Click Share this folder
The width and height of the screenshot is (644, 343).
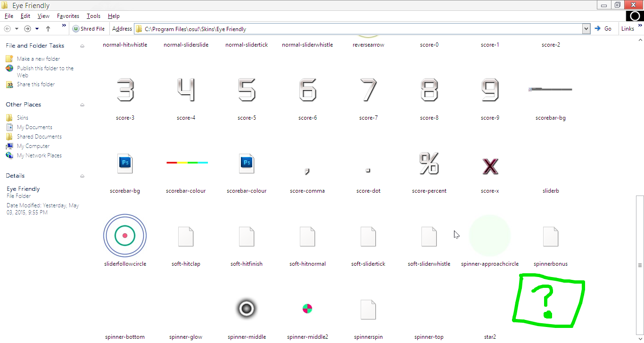point(36,84)
